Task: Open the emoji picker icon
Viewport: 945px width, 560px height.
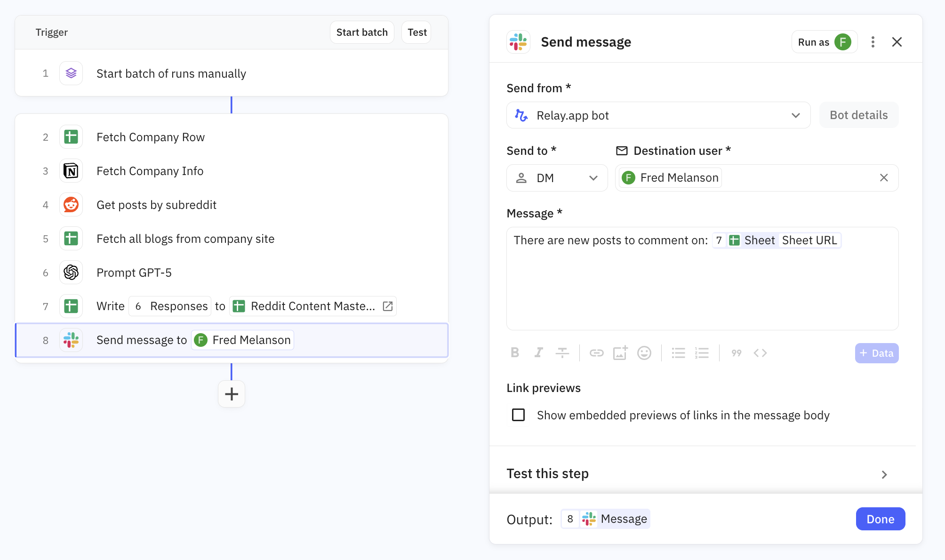Action: (x=644, y=353)
